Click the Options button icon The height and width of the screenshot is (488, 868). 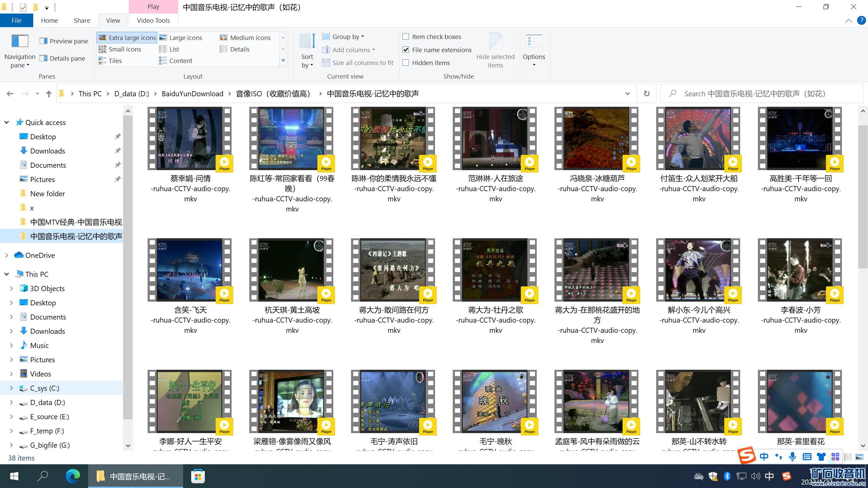click(534, 41)
